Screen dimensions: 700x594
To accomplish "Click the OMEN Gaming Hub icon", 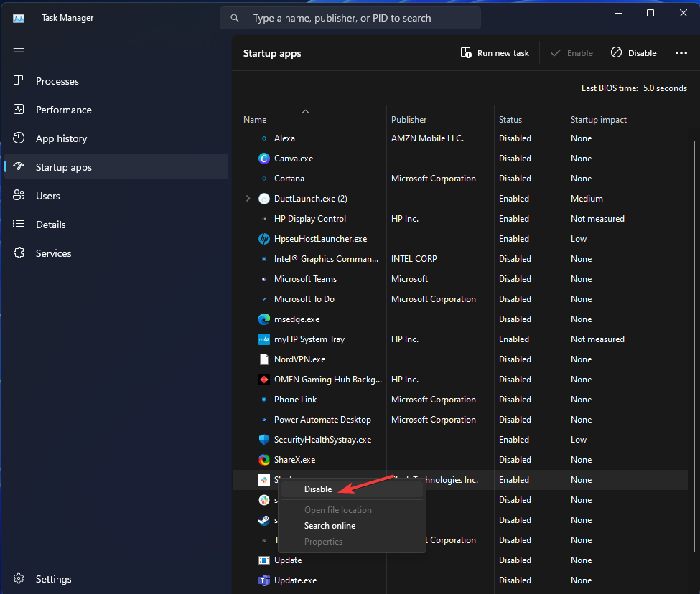I will [264, 379].
